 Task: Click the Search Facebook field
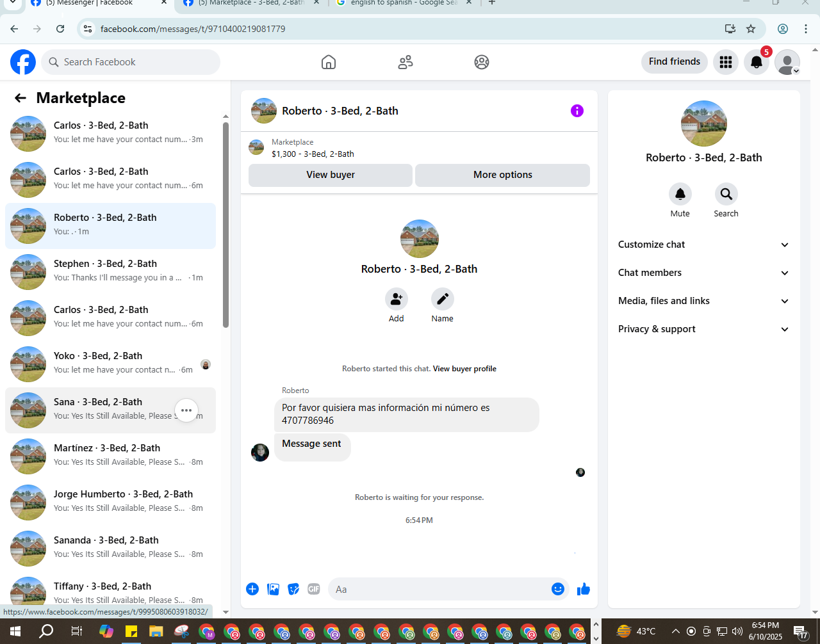(131, 62)
